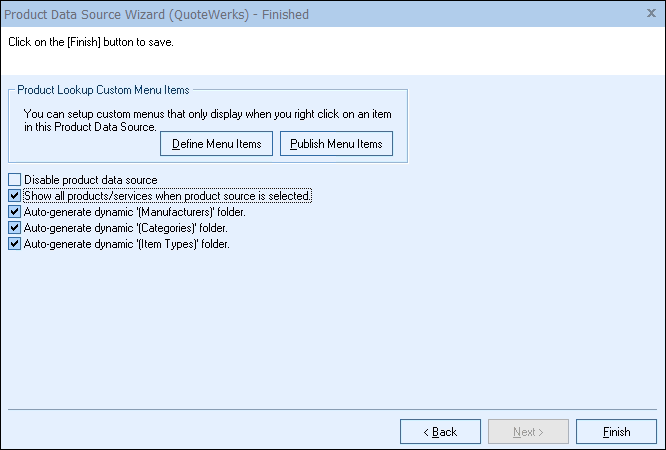Click the greyed-out Next button
The image size is (666, 450).
528,432
